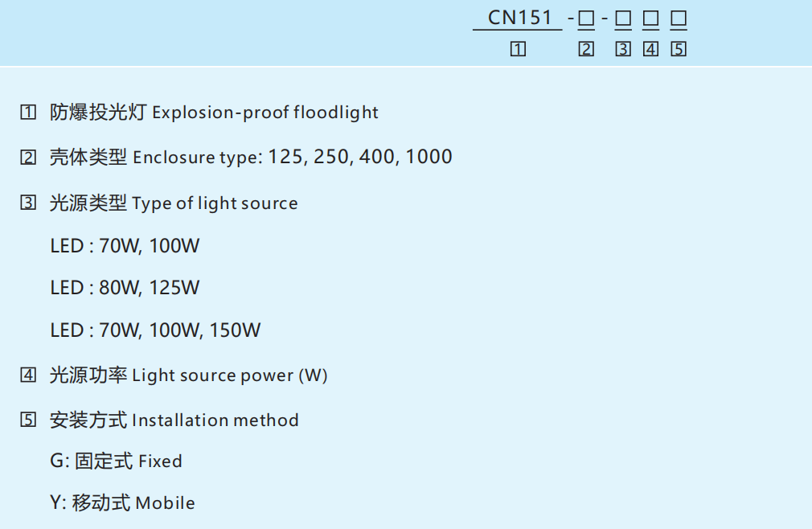
Task: Select the LED : 70W, 100W, 150W line
Action: [155, 330]
